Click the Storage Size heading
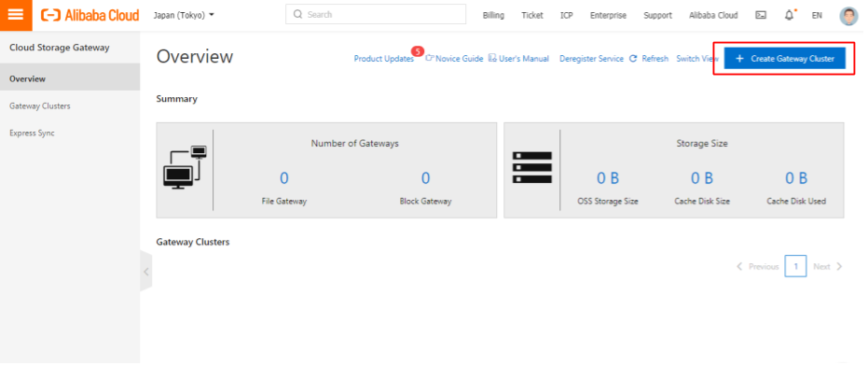Image resolution: width=868 pixels, height=365 pixels. [701, 144]
